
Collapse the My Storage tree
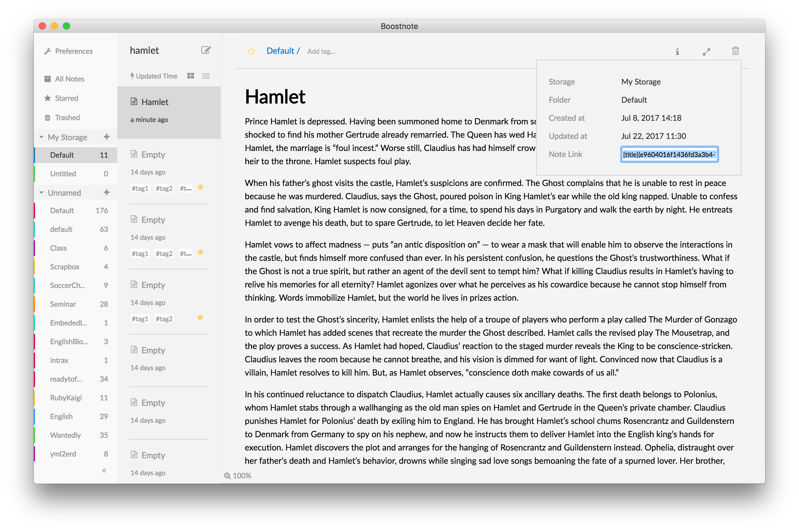click(x=41, y=137)
